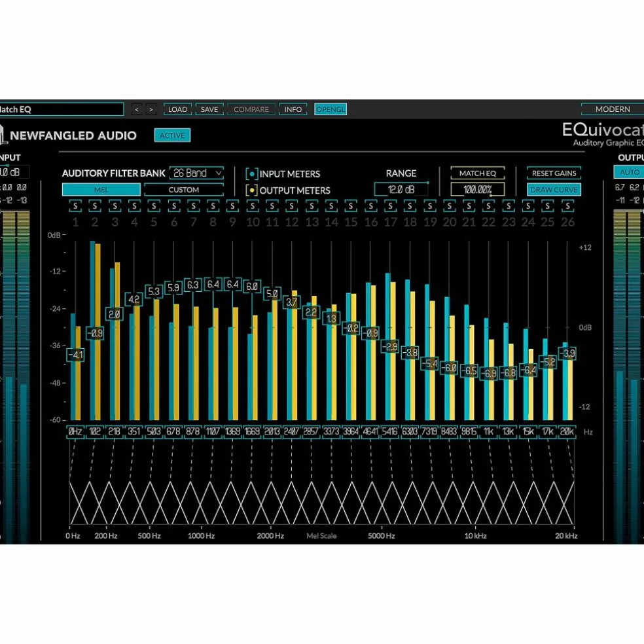Select the MEL scale tab

click(x=101, y=190)
